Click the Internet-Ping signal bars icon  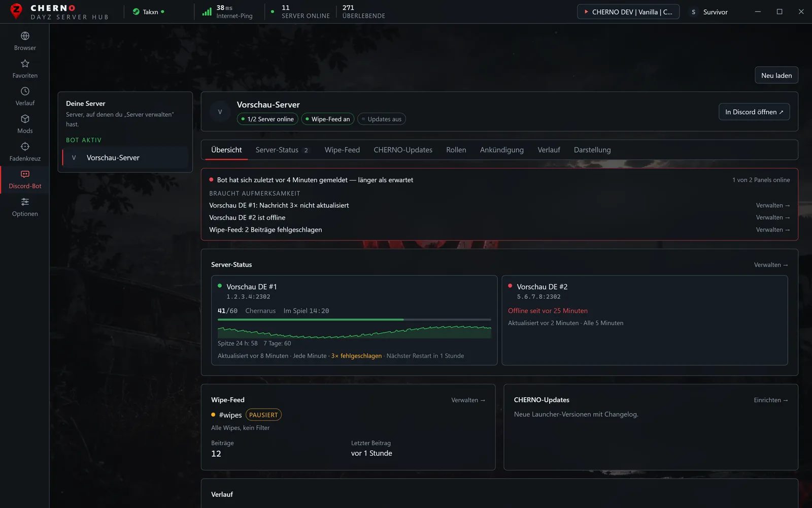207,12
